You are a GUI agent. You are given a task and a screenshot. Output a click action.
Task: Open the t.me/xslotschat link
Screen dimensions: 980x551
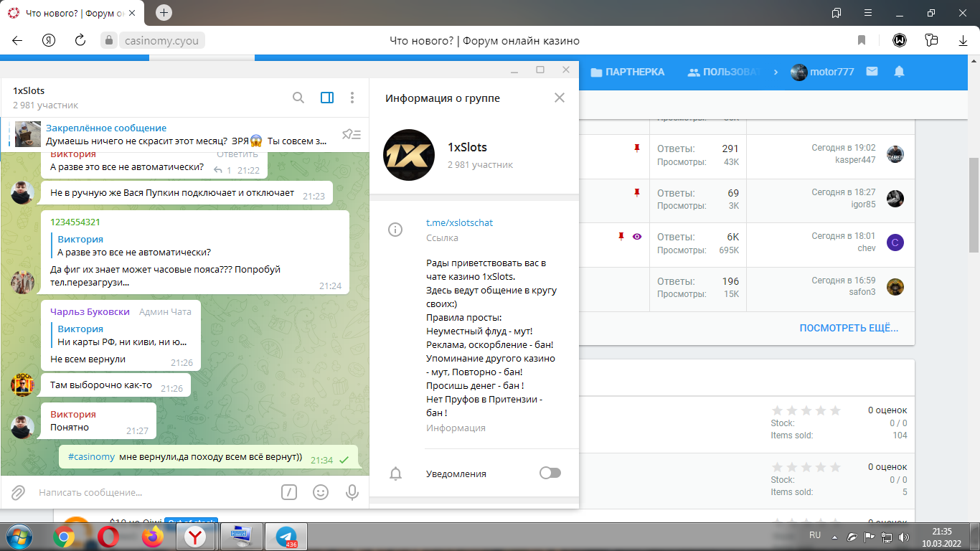[460, 222]
